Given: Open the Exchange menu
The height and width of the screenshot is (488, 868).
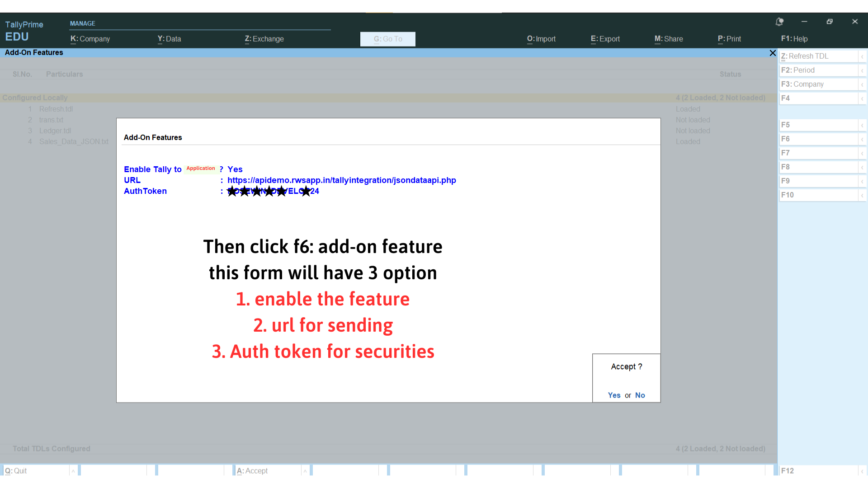Looking at the screenshot, I should [264, 39].
